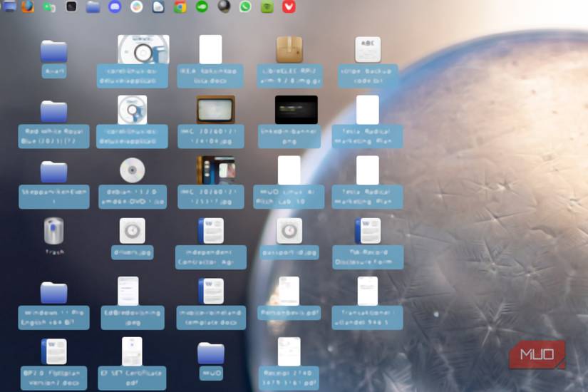This screenshot has width=588, height=392.
Task: Open the terminal from the dock
Action: [x=71, y=6]
